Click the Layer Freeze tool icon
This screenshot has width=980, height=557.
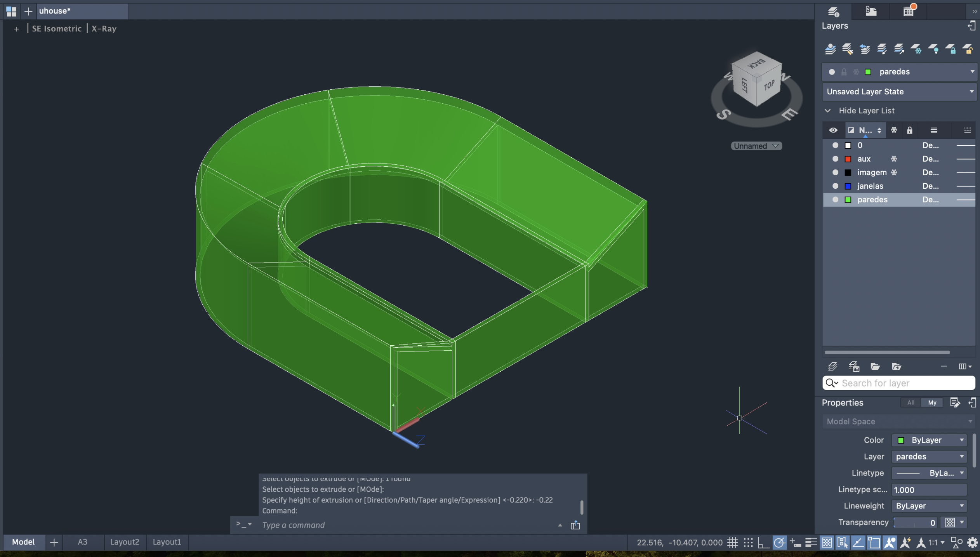click(x=916, y=49)
